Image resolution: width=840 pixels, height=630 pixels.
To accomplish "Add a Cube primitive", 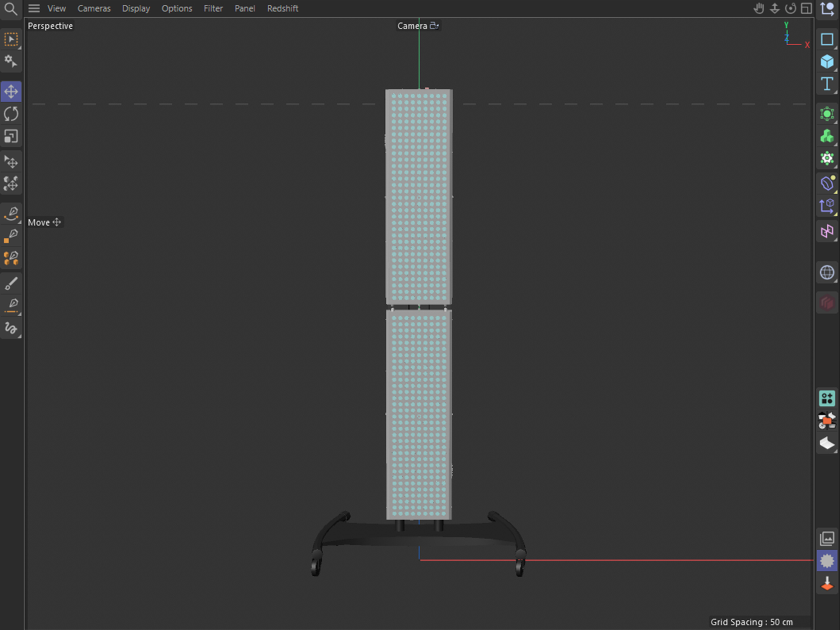I will 827,62.
